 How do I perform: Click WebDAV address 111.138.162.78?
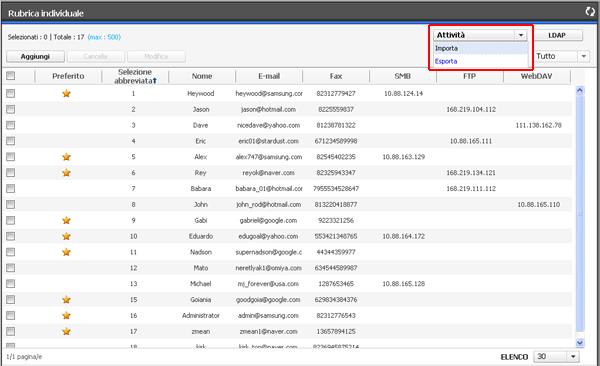coord(539,125)
